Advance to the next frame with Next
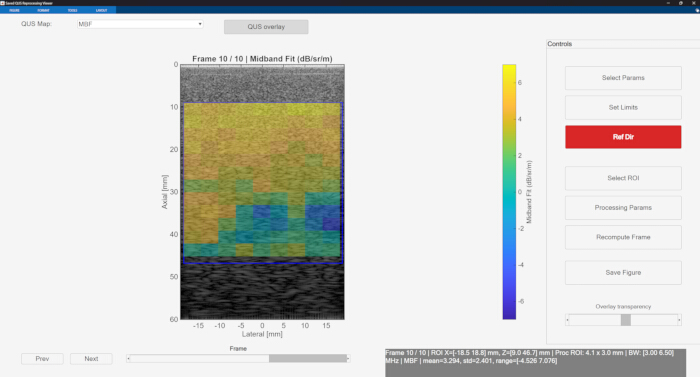The image size is (700, 377). tap(91, 359)
